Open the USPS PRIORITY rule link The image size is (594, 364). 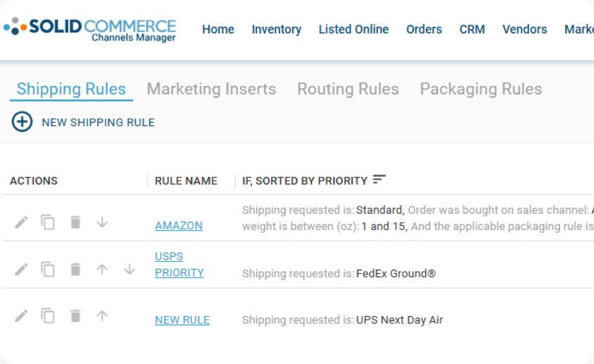179,265
